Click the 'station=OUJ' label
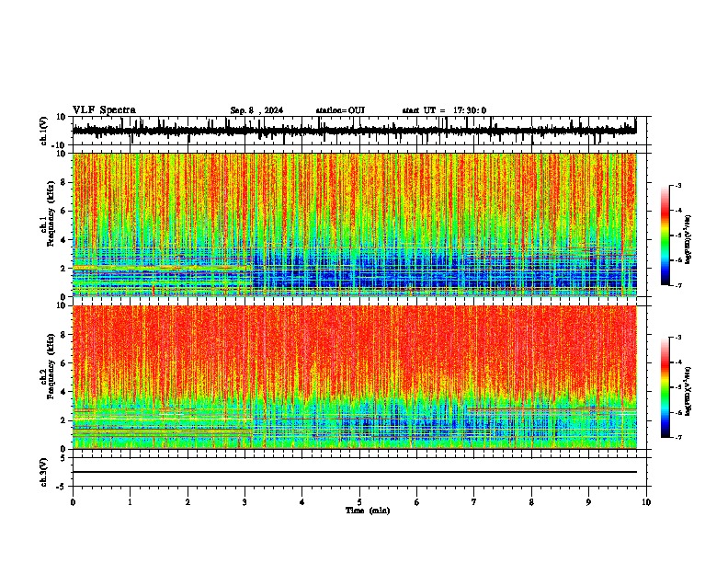The width and height of the screenshot is (728, 563). (x=340, y=110)
